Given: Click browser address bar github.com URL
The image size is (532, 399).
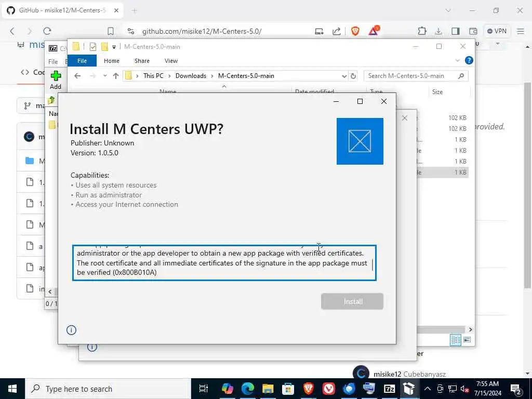Looking at the screenshot, I should pyautogui.click(x=202, y=31).
